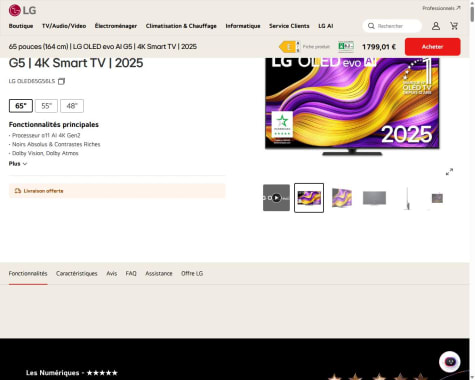Click the Livraison offerte banner
This screenshot has height=380, width=475.
coord(117,191)
